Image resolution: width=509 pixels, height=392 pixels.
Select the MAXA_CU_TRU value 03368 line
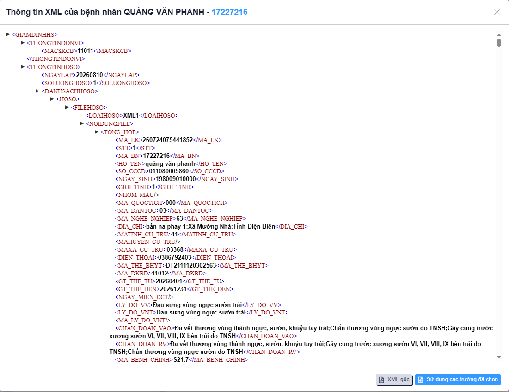pyautogui.click(x=176, y=249)
